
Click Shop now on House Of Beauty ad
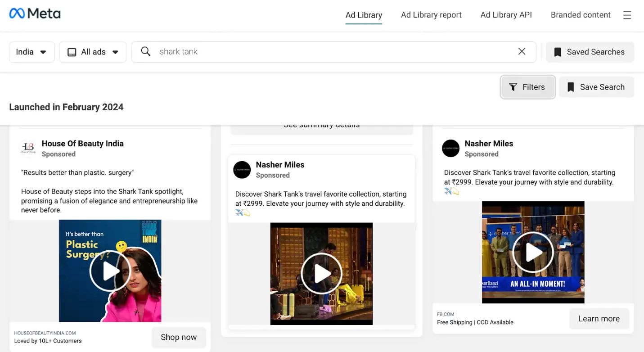tap(179, 337)
